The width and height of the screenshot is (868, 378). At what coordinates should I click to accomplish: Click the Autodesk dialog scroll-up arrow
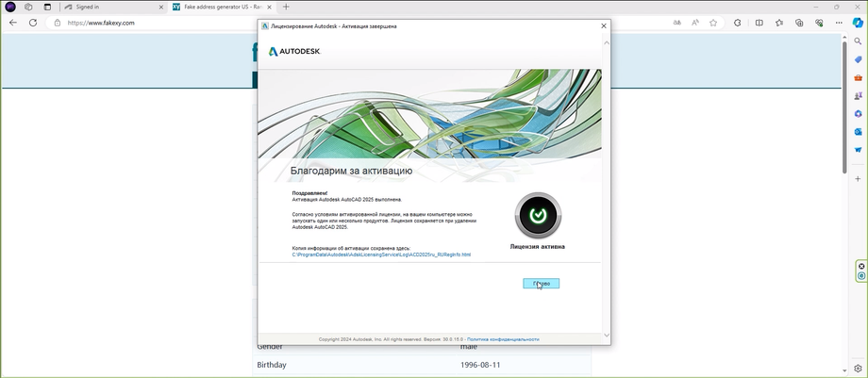coord(606,42)
